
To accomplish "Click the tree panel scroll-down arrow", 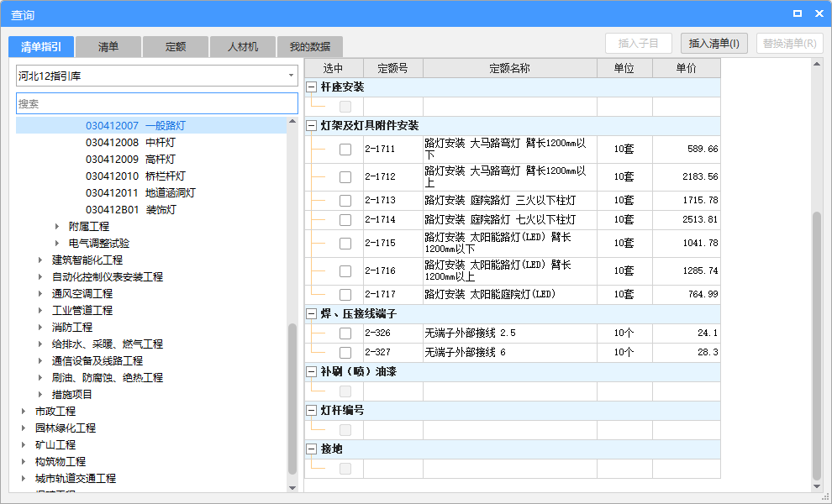I will tap(292, 487).
